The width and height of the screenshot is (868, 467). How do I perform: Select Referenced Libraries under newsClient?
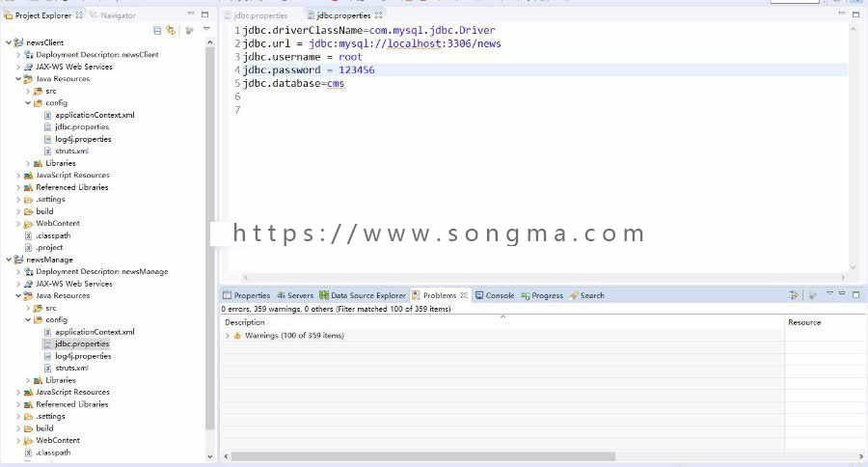click(72, 188)
